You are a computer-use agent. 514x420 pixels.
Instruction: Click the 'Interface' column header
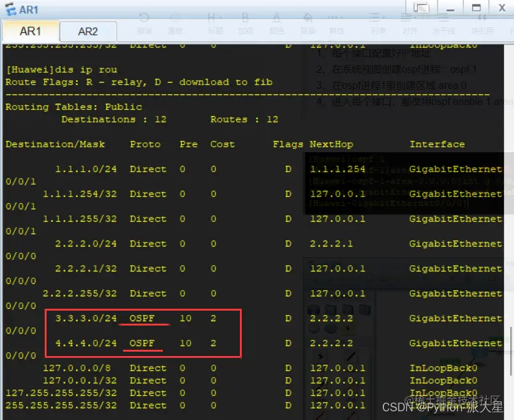(438, 145)
